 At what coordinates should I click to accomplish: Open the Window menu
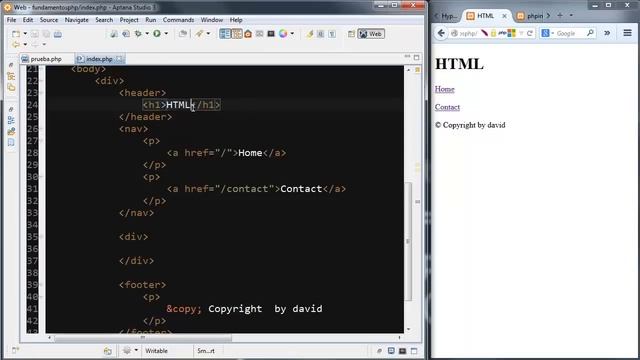(211, 20)
